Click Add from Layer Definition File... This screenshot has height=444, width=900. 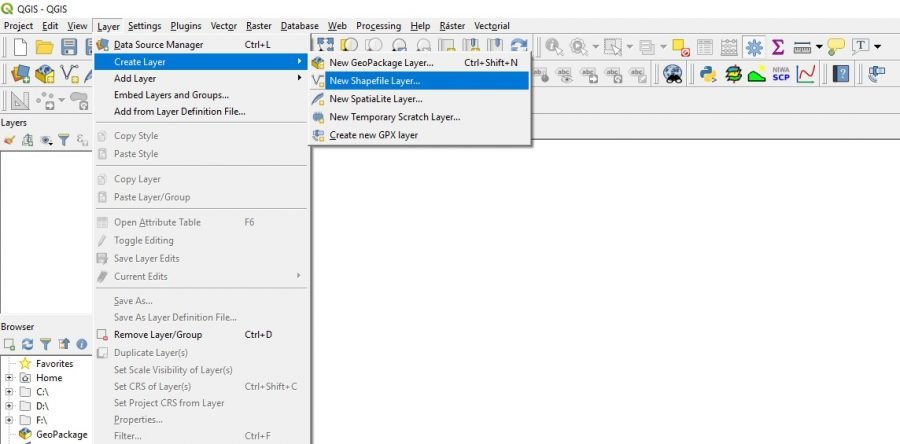pos(201,111)
